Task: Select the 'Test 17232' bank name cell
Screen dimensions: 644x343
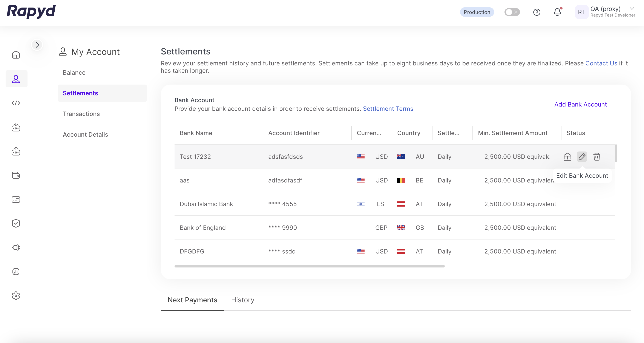Action: (195, 157)
